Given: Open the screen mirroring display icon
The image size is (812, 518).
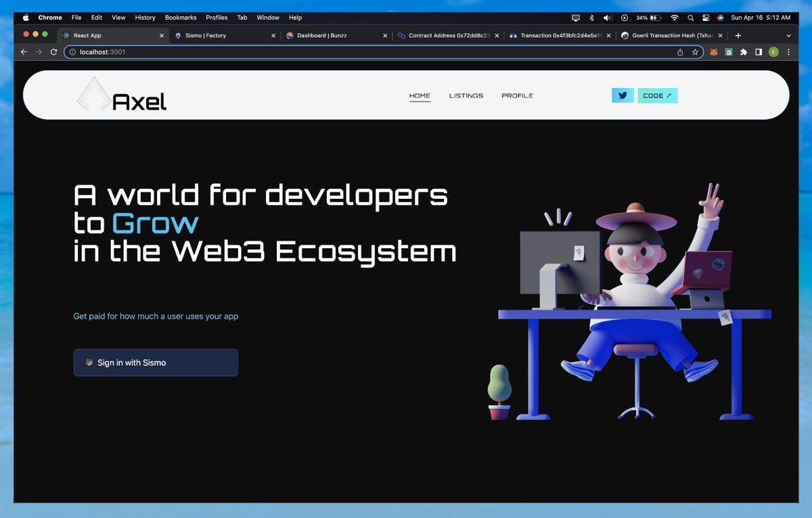Looking at the screenshot, I should click(x=575, y=18).
